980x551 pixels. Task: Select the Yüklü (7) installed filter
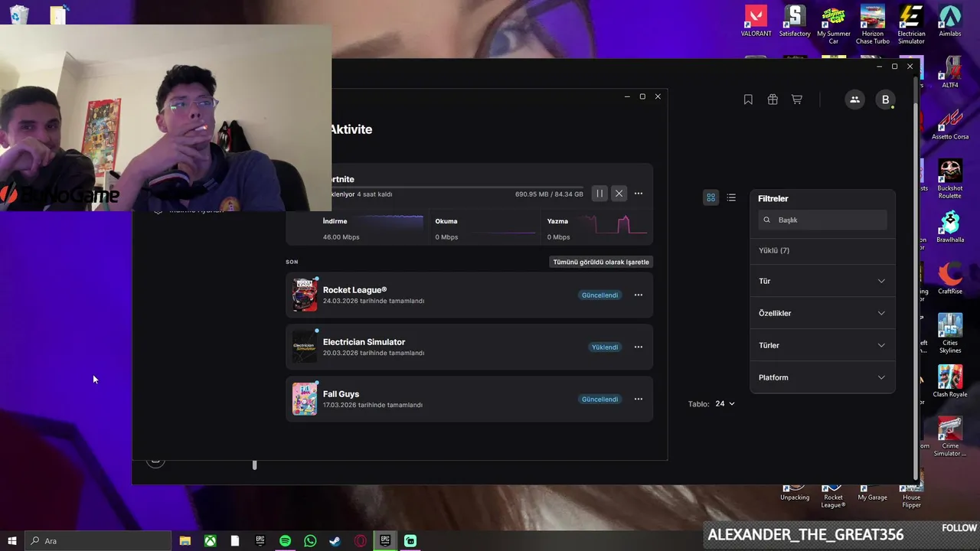(774, 250)
